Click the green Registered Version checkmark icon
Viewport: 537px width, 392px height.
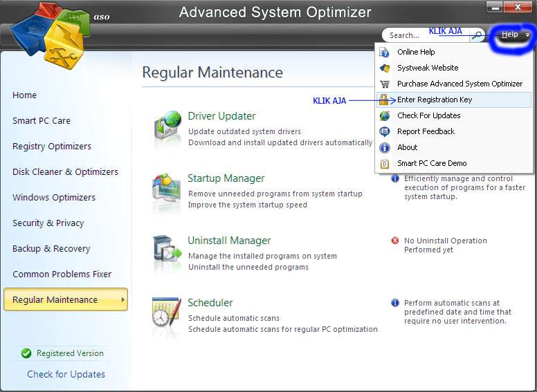(x=26, y=353)
